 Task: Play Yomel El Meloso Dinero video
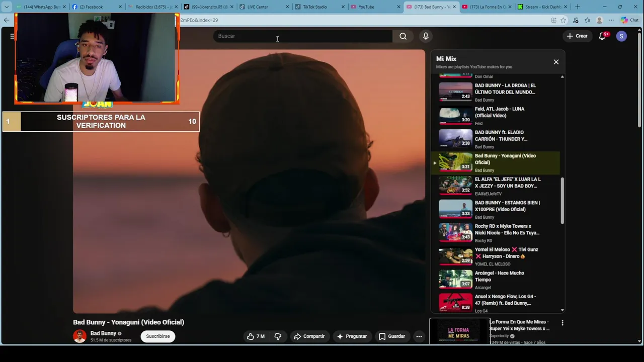coord(495,256)
